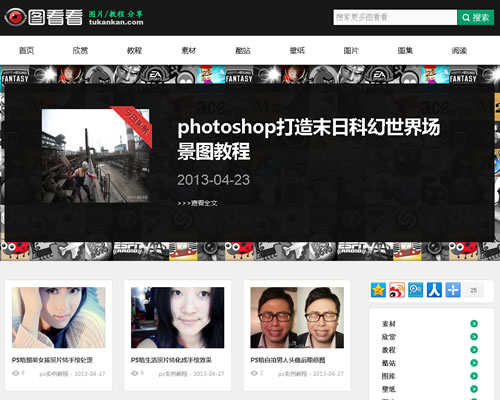The width and height of the screenshot is (500, 400).
Task: Open the PS给生活照片转化成手绘效果 article title
Action: coord(171,360)
